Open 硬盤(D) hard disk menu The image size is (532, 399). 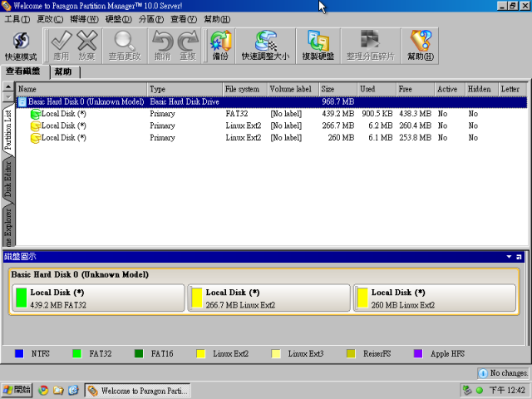tap(118, 19)
